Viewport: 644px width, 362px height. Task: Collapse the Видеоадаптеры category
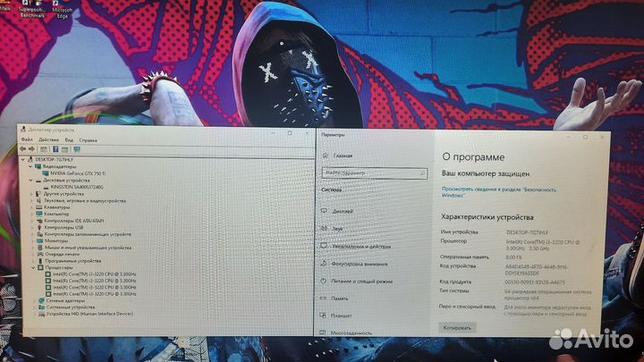coord(30,166)
